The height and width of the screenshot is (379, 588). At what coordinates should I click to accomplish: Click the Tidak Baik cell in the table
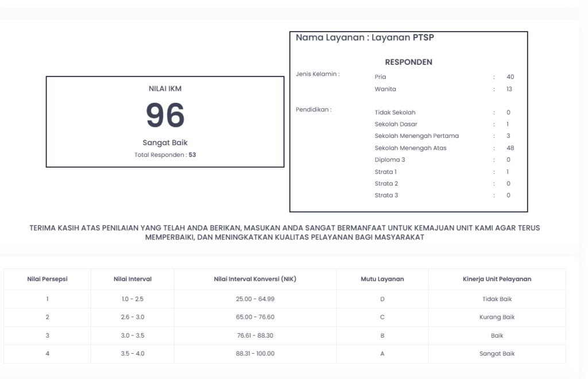pos(497,299)
